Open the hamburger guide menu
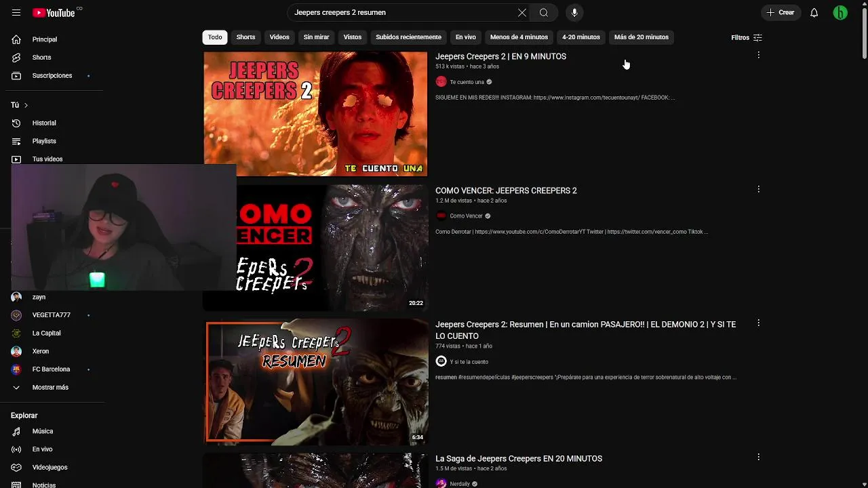 (x=16, y=13)
